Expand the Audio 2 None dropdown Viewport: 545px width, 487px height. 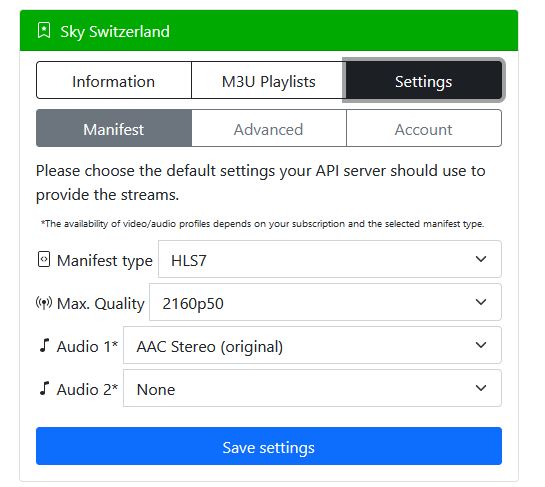312,388
